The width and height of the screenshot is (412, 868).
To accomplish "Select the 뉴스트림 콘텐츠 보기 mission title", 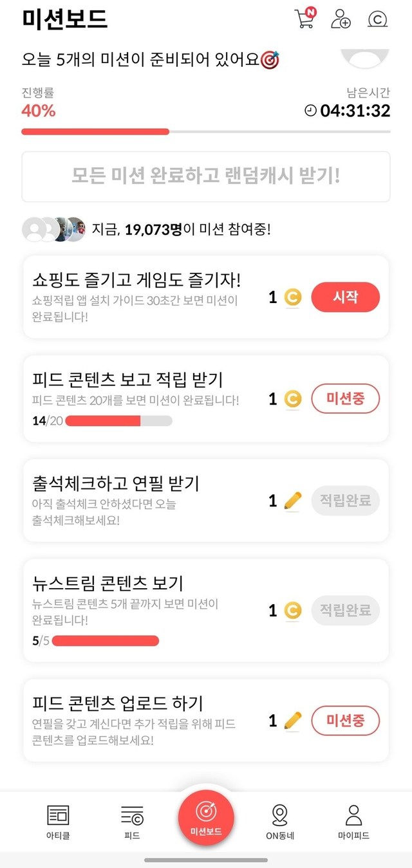I will [x=108, y=583].
